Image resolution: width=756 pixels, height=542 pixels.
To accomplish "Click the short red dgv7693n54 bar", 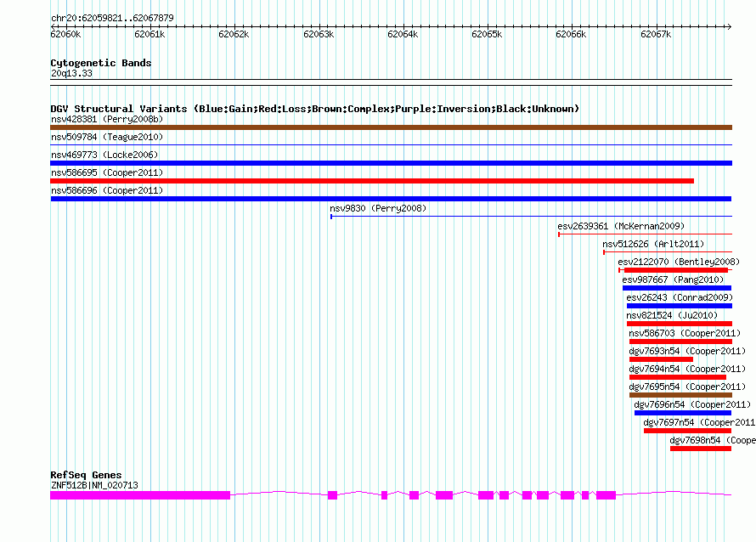I will click(x=661, y=359).
